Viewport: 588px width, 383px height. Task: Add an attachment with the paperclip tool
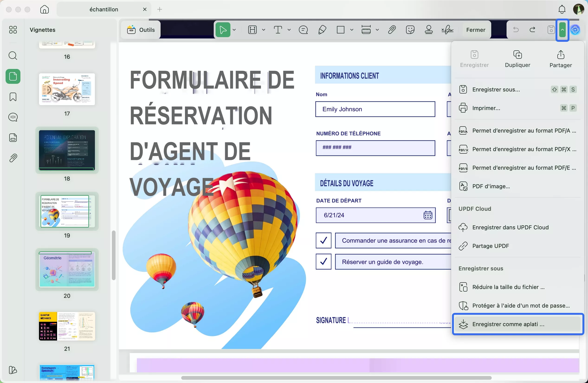[392, 30]
